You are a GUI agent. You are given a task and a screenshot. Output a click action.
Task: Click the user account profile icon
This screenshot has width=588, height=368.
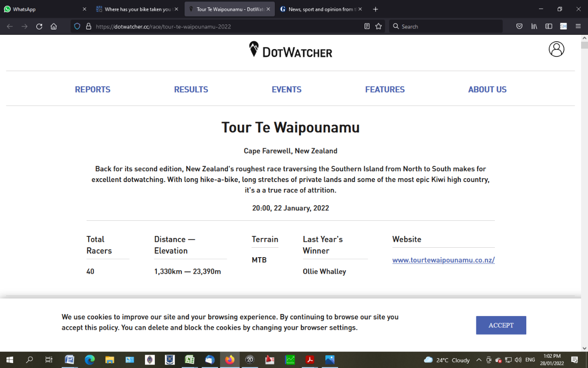tap(556, 49)
